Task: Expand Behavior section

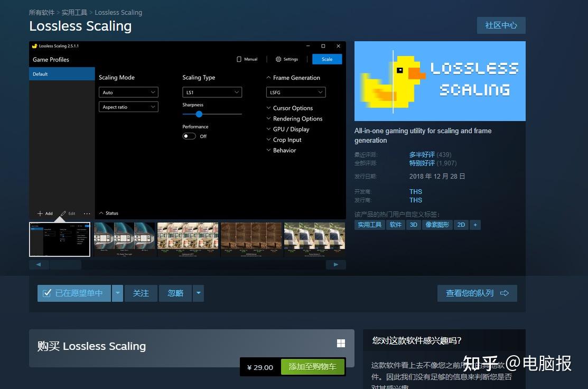Action: tap(281, 150)
